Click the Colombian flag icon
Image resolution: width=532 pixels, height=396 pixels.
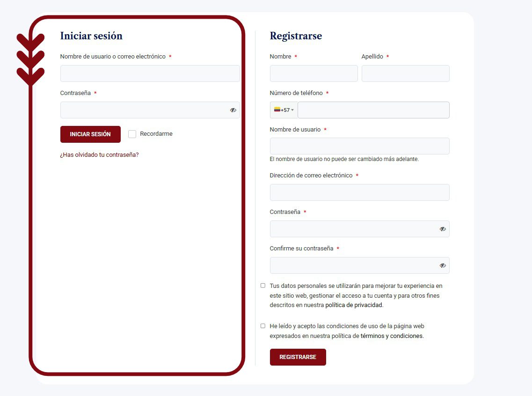pos(277,110)
